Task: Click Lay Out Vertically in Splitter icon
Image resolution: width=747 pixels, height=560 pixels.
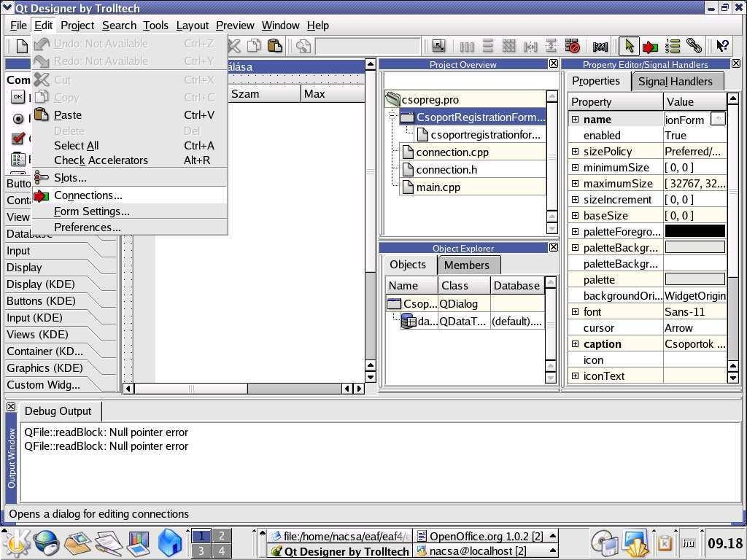Action: pyautogui.click(x=551, y=46)
